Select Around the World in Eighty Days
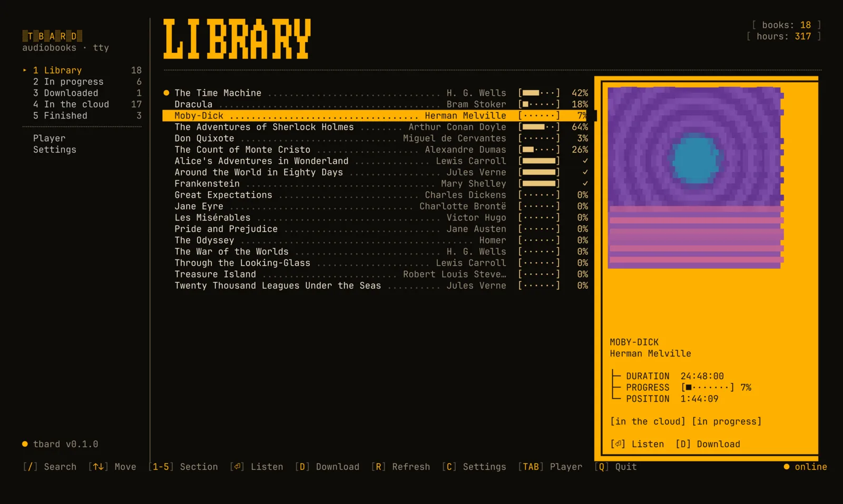 click(x=376, y=172)
